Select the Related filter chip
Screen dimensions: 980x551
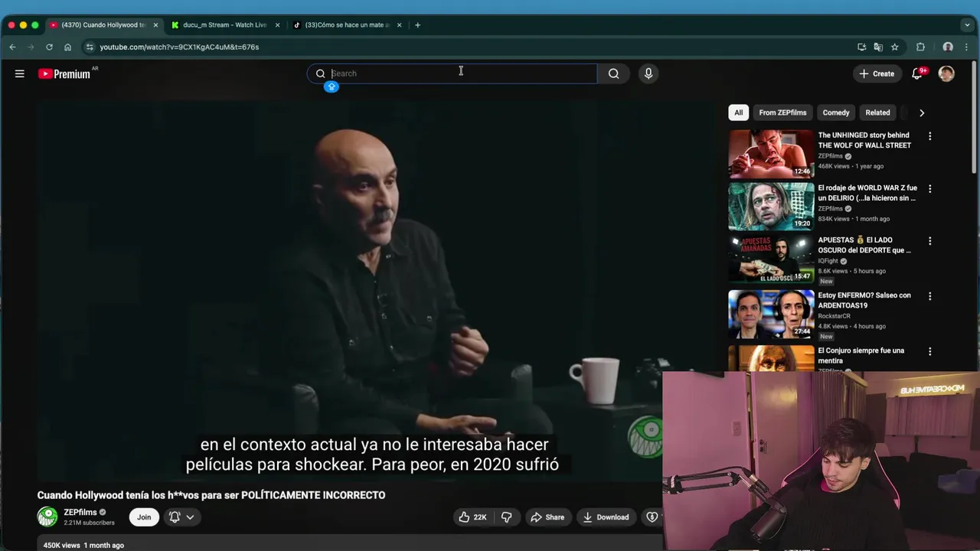pos(877,112)
